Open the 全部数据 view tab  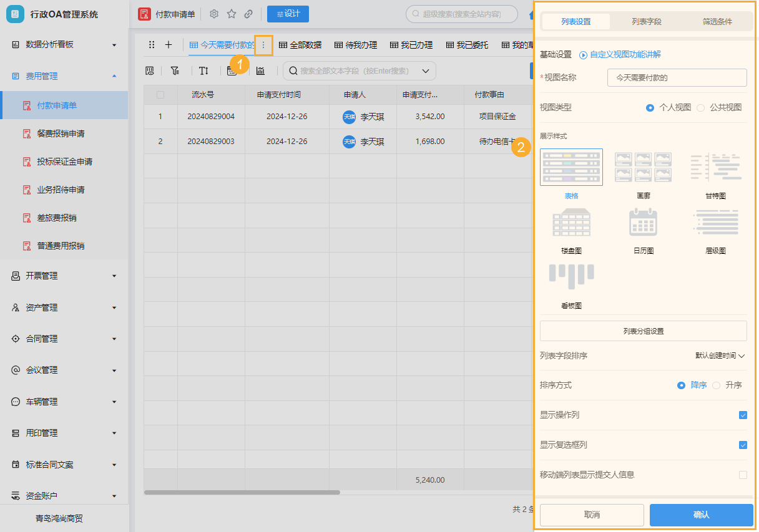pyautogui.click(x=303, y=45)
